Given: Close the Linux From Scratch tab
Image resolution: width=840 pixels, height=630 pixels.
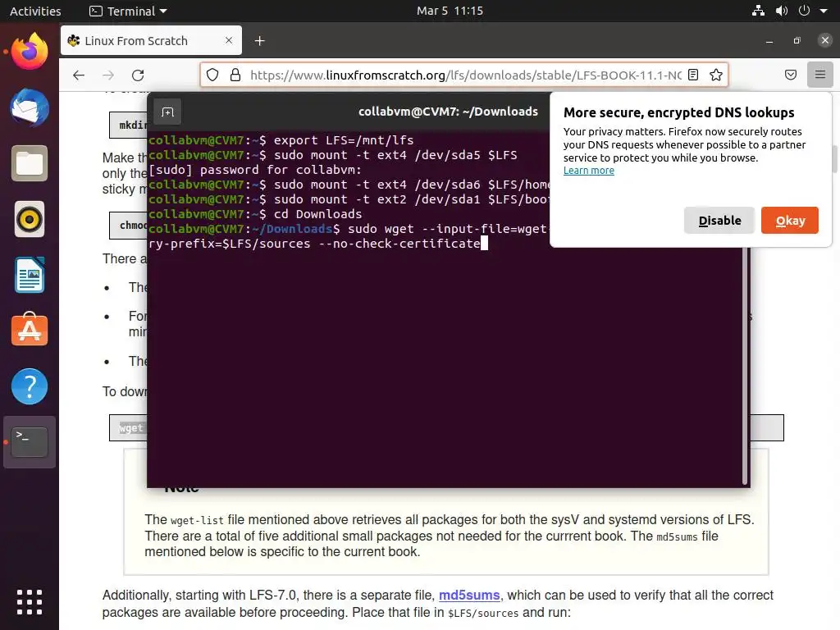Looking at the screenshot, I should (x=229, y=41).
